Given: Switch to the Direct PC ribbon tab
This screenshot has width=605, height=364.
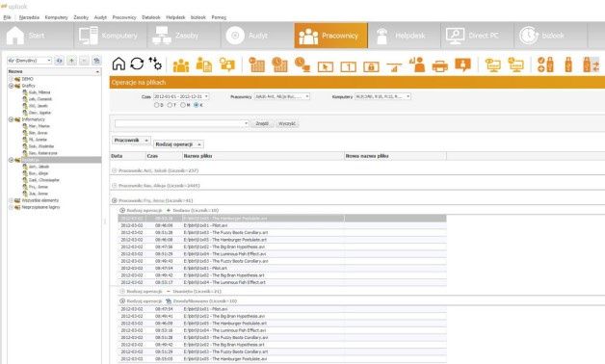Looking at the screenshot, I should click(477, 36).
